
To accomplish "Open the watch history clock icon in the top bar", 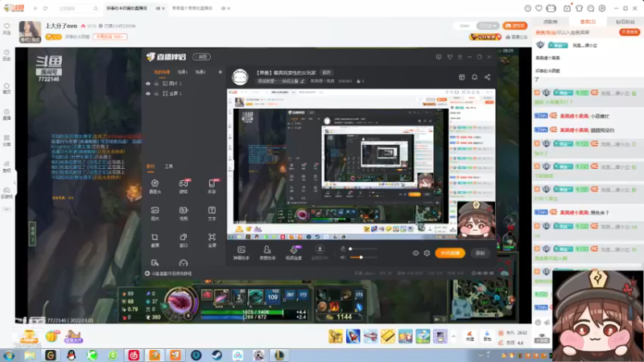I will (528, 8).
